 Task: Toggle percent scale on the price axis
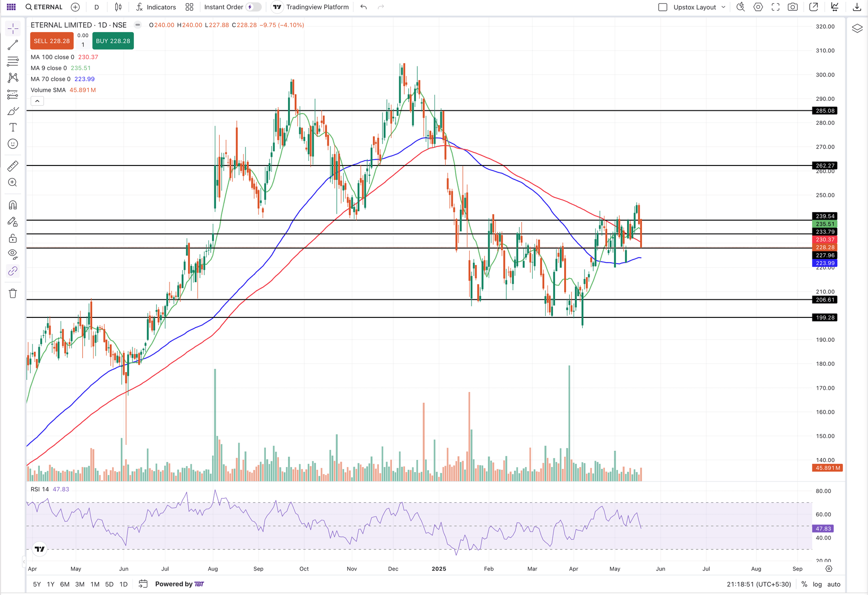coord(804,584)
